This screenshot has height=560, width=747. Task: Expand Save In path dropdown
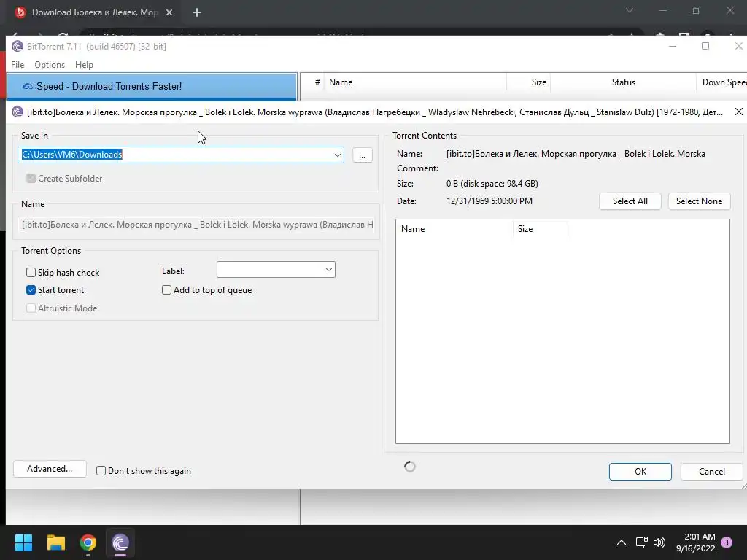pyautogui.click(x=337, y=155)
